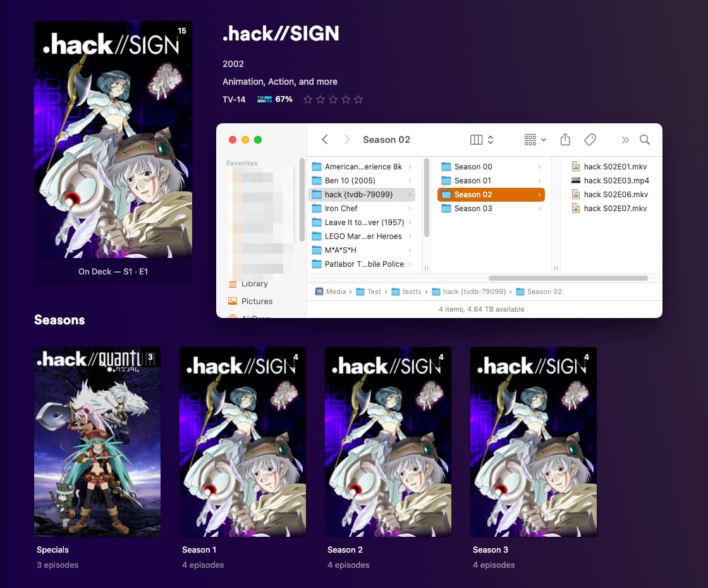Rate .hack//SIGN two stars

point(320,99)
